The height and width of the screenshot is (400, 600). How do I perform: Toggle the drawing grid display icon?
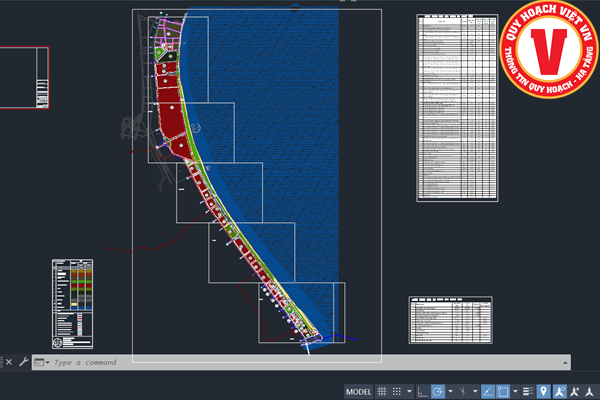[382, 390]
